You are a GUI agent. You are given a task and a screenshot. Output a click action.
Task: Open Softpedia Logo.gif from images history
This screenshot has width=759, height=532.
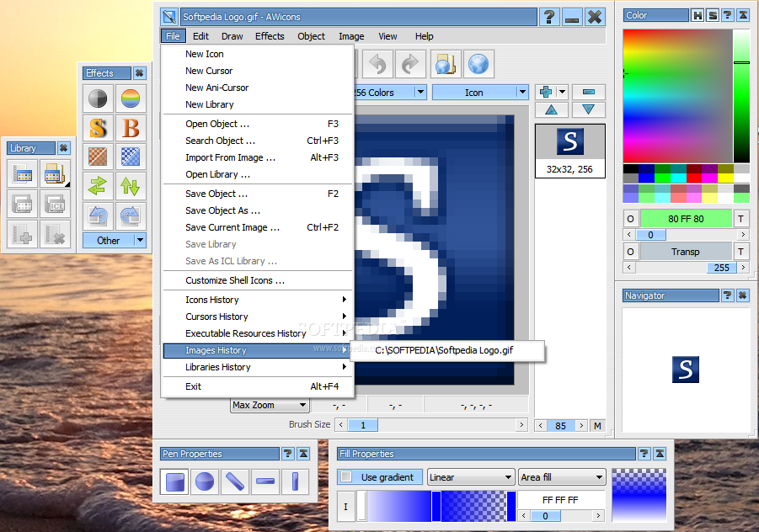[444, 350]
